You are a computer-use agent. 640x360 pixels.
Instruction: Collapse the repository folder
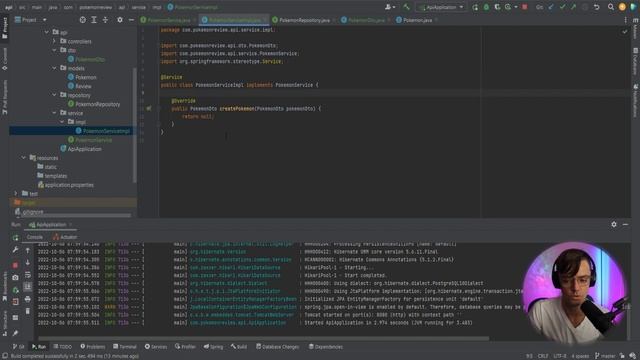tap(54, 95)
